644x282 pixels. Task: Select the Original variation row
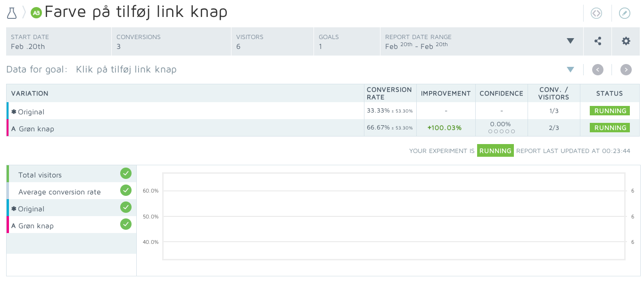point(31,112)
